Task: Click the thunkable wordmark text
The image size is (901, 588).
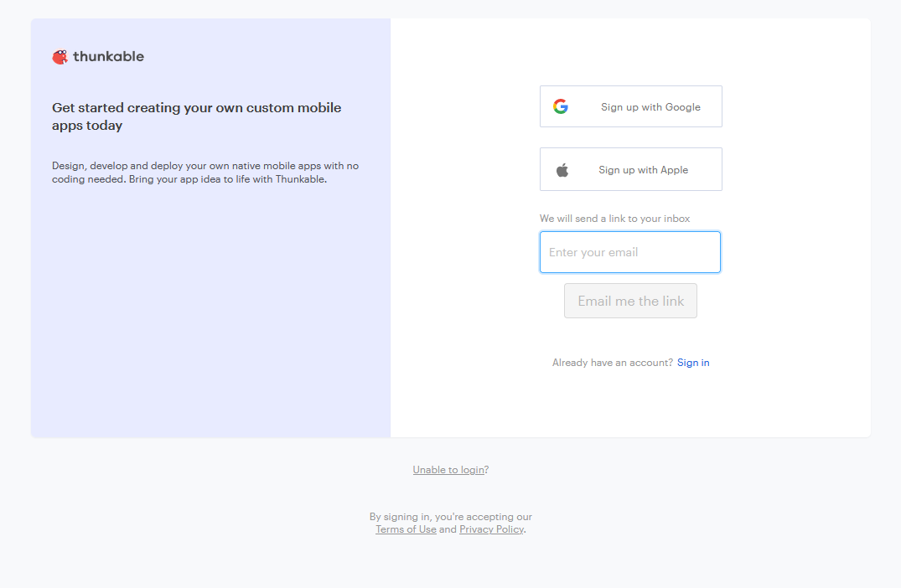Action: coord(108,57)
